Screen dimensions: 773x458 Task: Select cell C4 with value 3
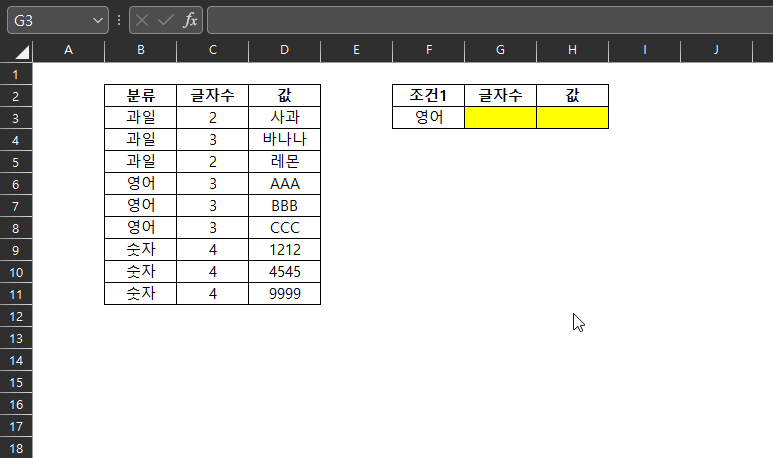[x=212, y=140]
